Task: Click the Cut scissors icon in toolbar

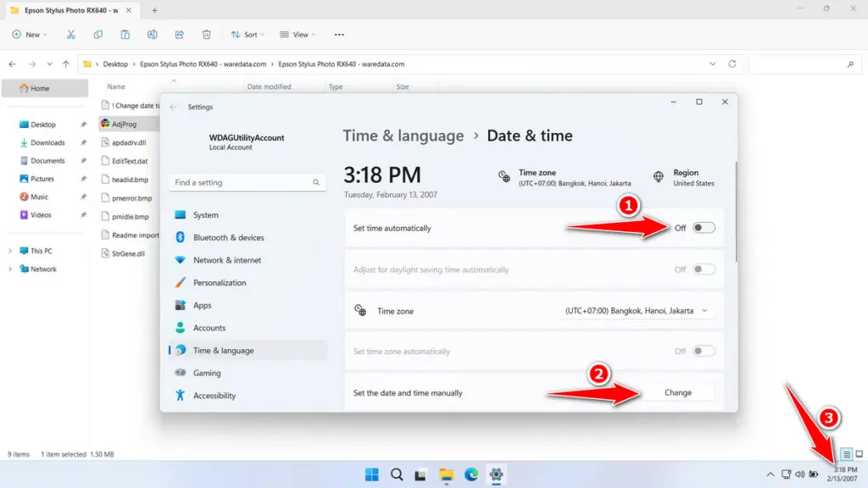Action: pyautogui.click(x=71, y=35)
